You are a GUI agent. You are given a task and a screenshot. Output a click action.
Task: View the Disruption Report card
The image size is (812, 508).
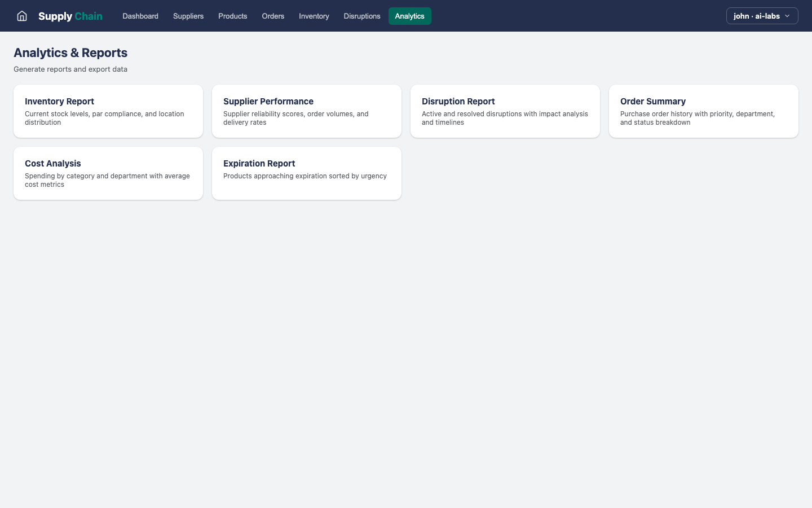(x=505, y=111)
